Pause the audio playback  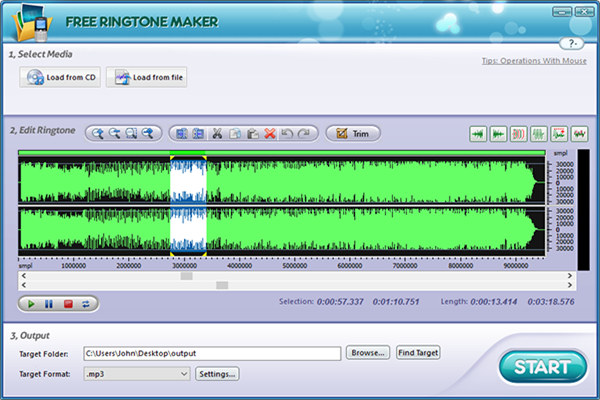click(47, 303)
